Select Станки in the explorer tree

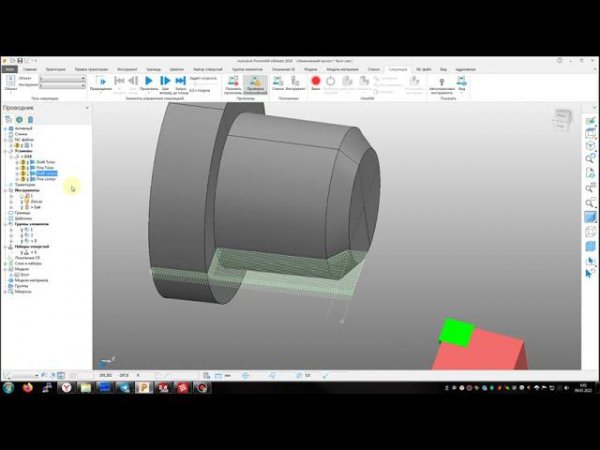point(21,134)
